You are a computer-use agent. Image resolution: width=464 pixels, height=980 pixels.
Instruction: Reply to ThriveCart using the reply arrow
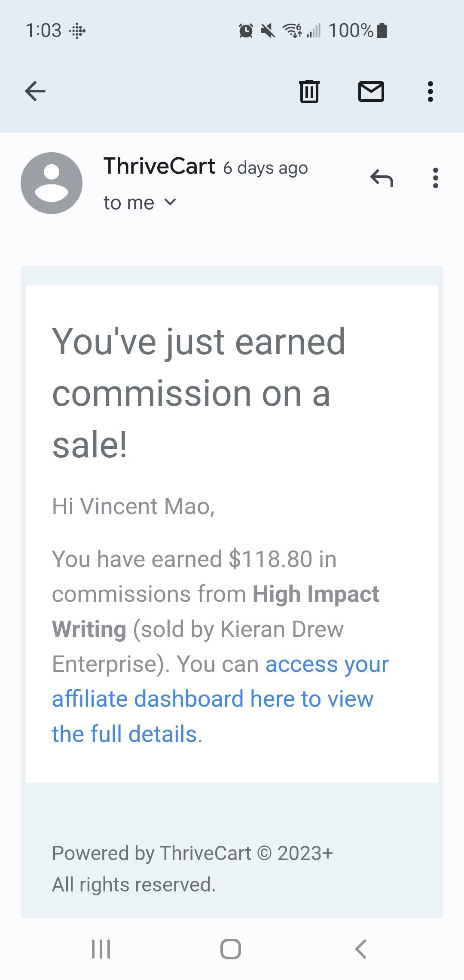pyautogui.click(x=382, y=178)
